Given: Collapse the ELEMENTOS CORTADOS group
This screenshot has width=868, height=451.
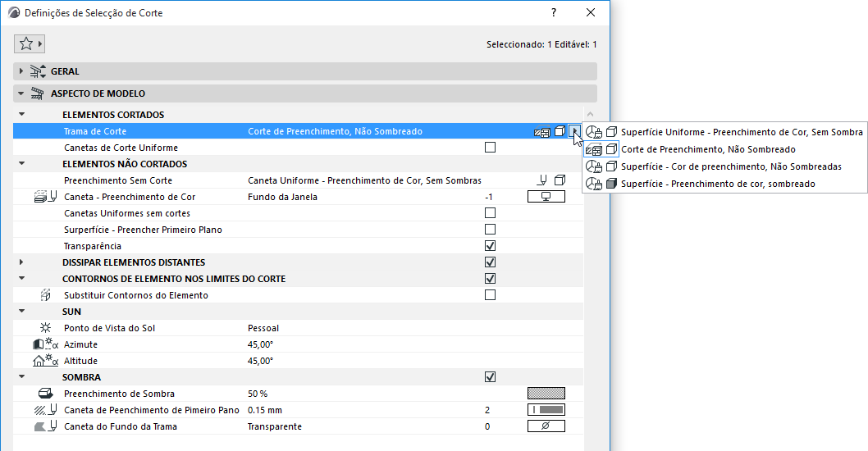Looking at the screenshot, I should tap(21, 115).
